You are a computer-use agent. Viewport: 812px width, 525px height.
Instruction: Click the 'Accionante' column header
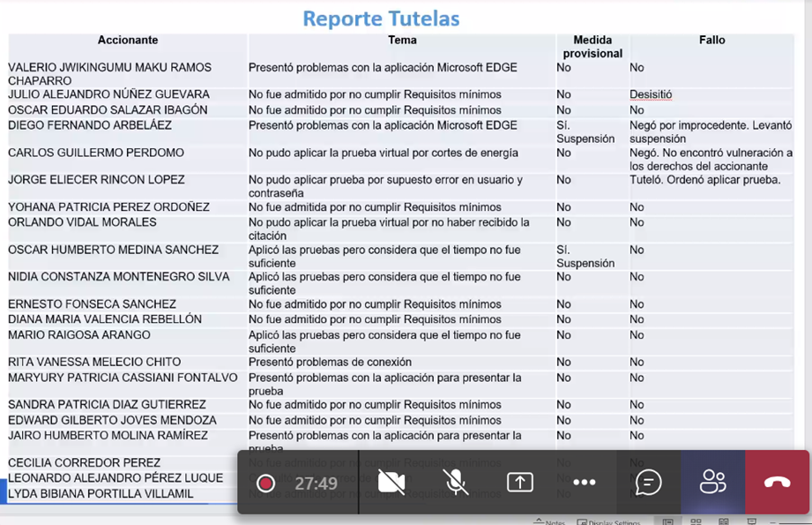(128, 40)
